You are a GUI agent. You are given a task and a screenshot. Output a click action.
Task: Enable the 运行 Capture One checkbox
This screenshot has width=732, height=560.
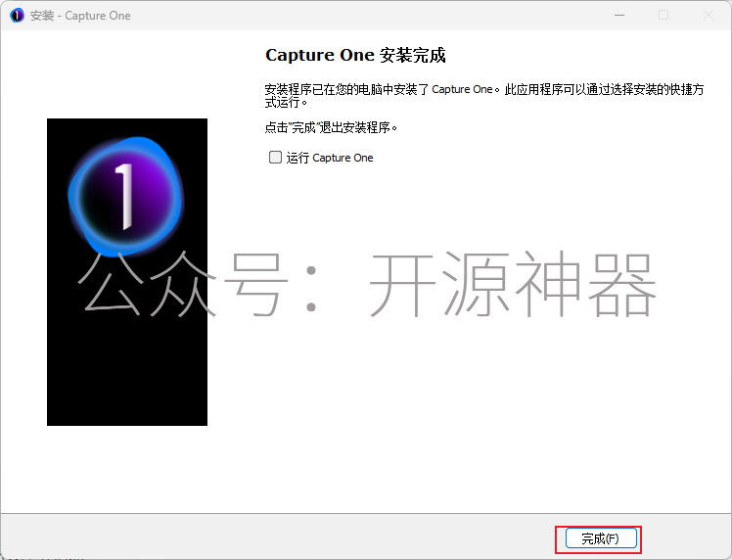[275, 158]
